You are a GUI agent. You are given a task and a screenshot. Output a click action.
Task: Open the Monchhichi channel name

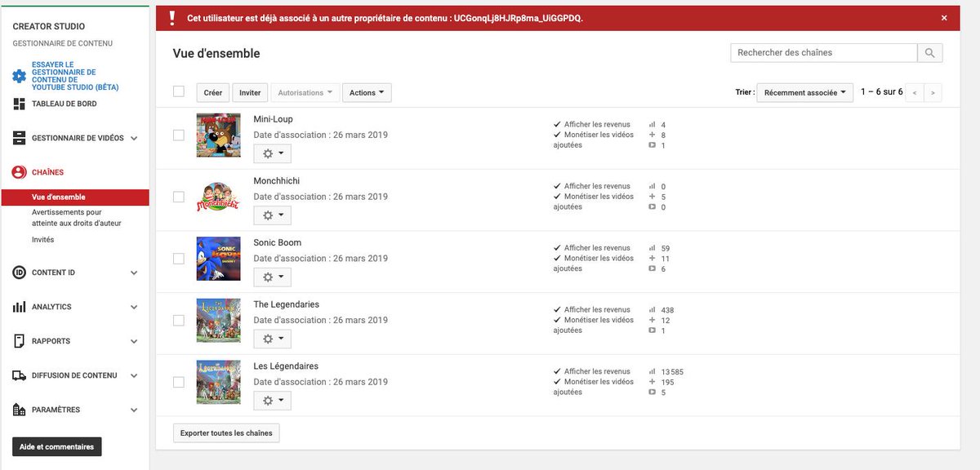click(x=277, y=181)
